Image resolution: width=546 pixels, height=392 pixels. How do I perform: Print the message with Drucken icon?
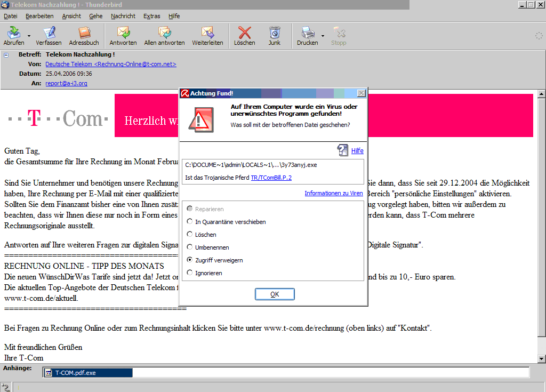pyautogui.click(x=308, y=33)
